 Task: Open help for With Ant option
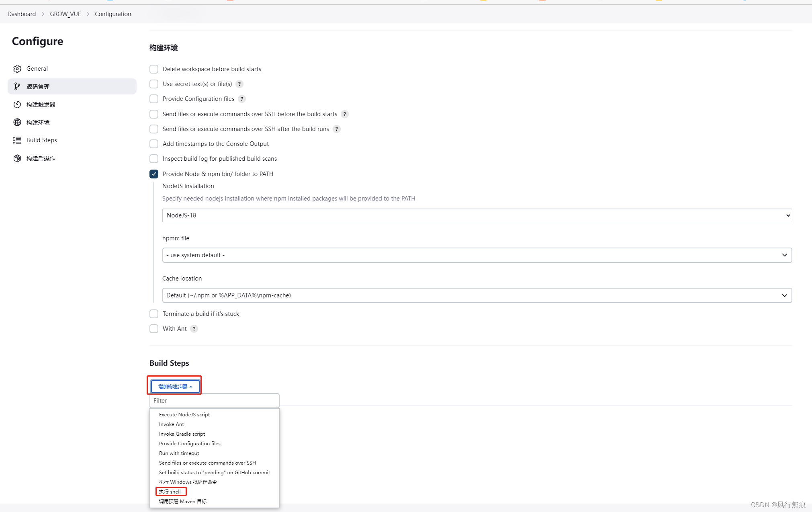coord(194,329)
